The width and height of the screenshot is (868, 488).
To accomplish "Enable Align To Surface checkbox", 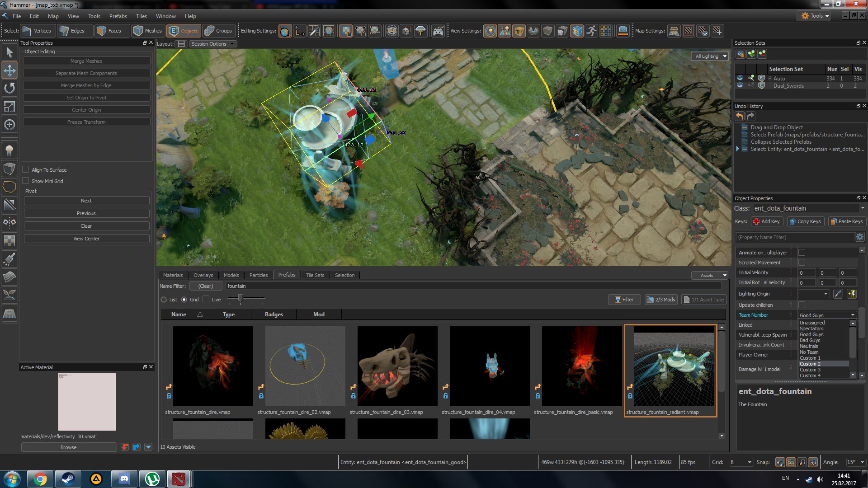I will [26, 169].
